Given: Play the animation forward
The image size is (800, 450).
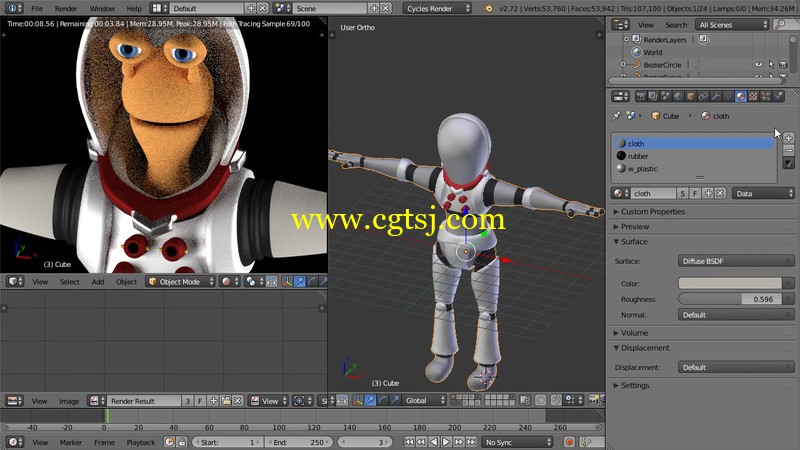Looking at the screenshot, I should (x=446, y=442).
